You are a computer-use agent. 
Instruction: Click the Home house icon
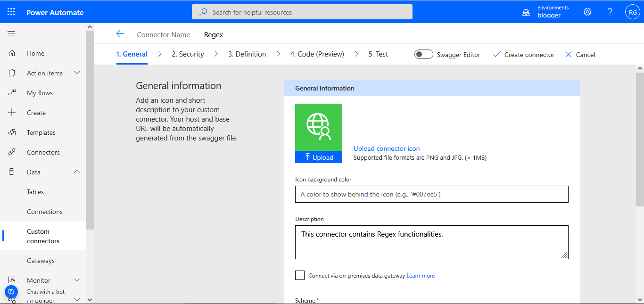click(x=12, y=53)
